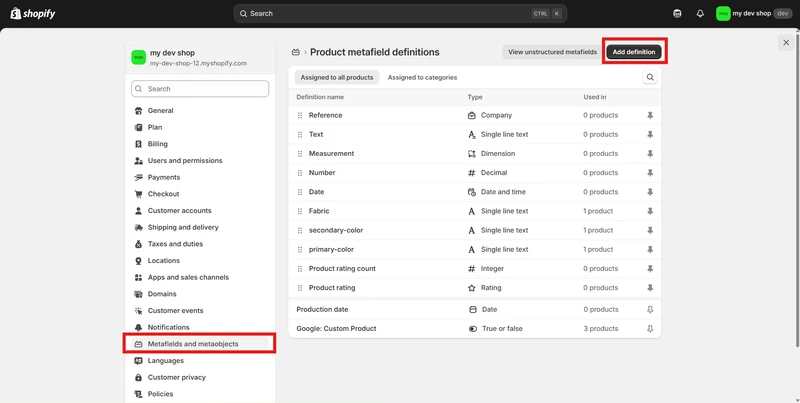
Task: Click the Languages sidebar icon
Action: [x=138, y=361]
